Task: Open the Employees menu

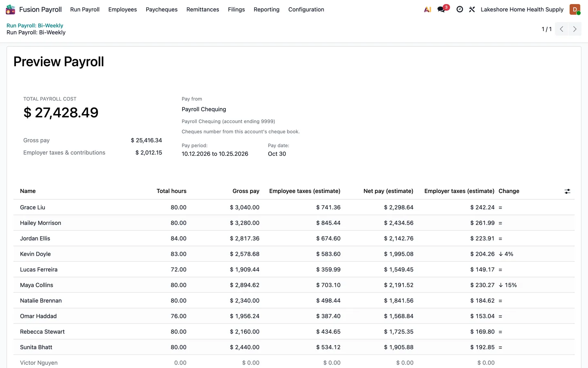Action: coord(122,9)
